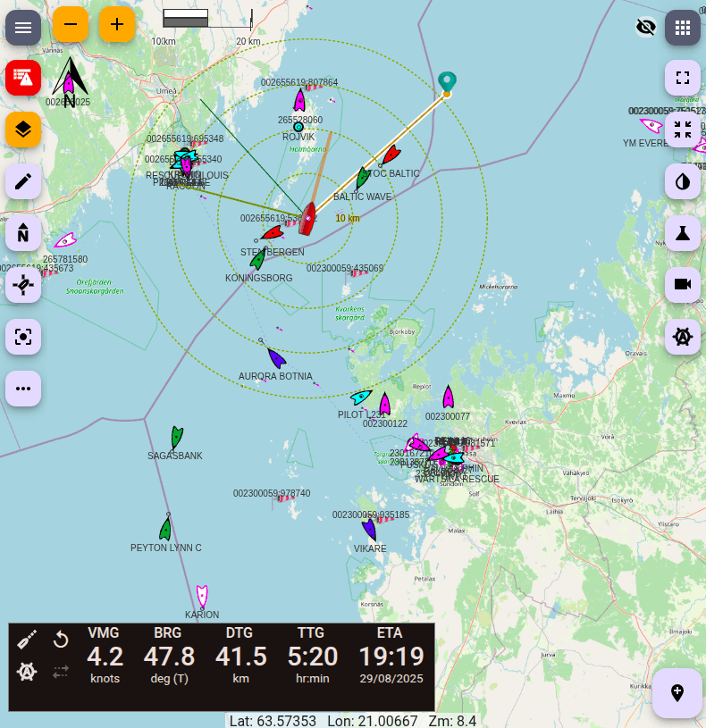Open the orange chart layers button
Image resolution: width=706 pixels, height=728 pixels.
[x=23, y=130]
